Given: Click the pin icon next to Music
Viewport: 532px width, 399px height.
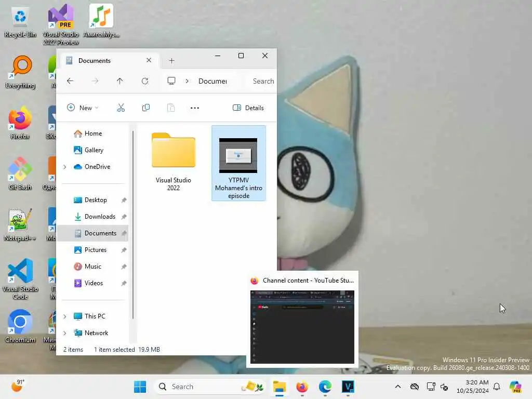Looking at the screenshot, I should tap(124, 267).
